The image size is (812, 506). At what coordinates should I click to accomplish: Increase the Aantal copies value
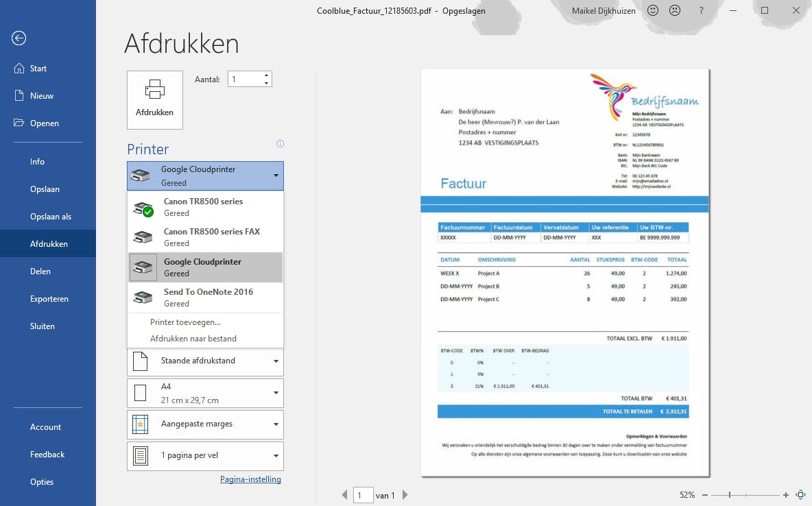(266, 75)
